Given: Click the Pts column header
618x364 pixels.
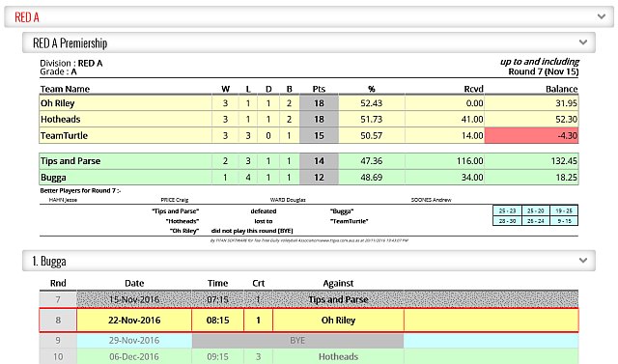Looking at the screenshot, I should pos(319,89).
